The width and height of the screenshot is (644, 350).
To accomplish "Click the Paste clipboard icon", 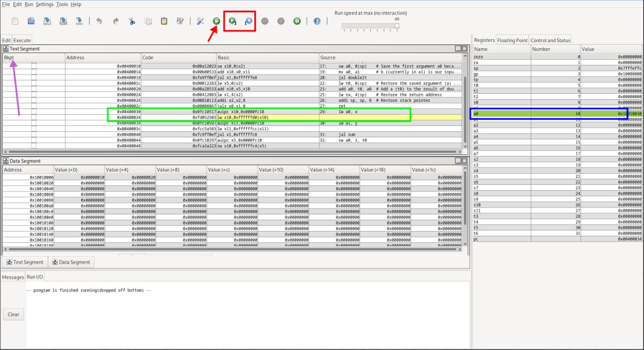I will [164, 21].
